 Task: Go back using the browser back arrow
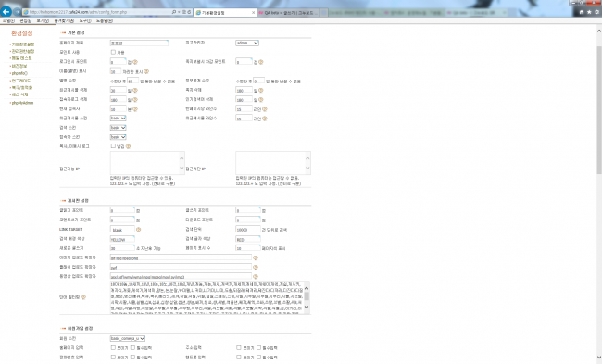coord(6,12)
